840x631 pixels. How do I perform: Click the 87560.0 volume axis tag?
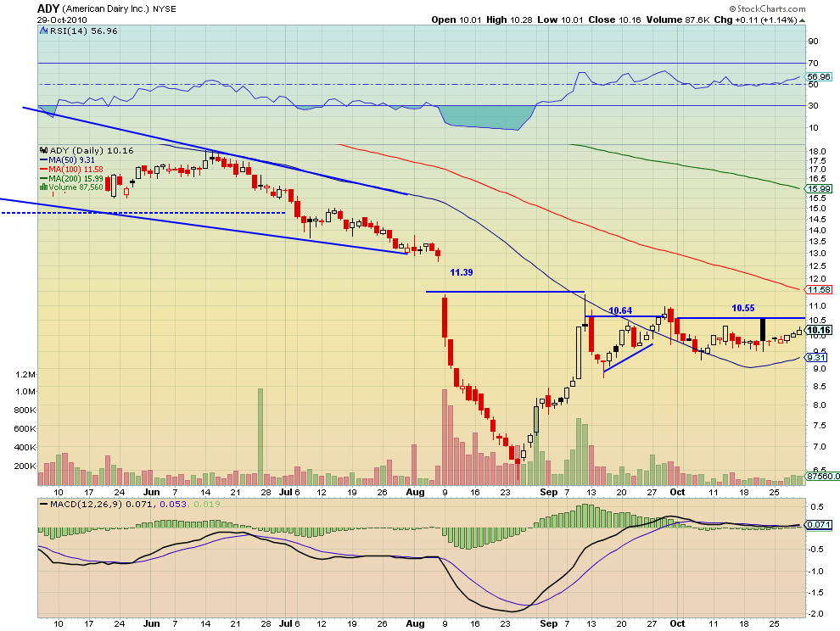coord(823,476)
